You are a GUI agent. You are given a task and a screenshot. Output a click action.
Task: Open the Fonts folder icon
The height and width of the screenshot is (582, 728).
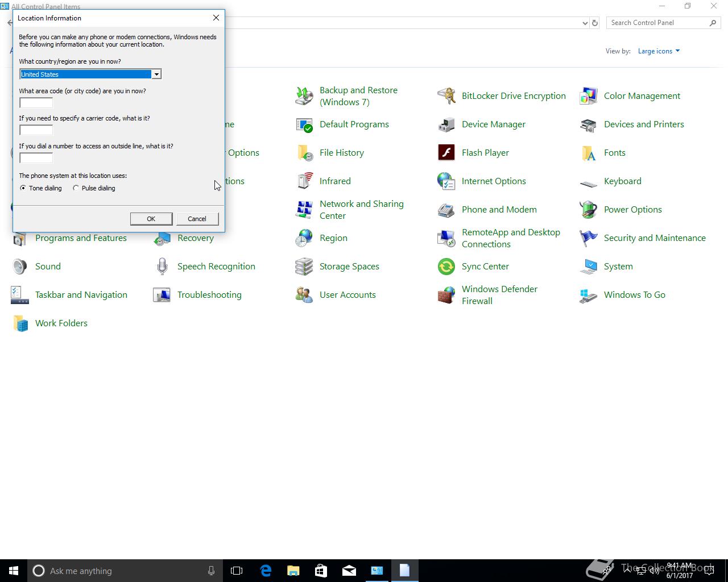589,153
